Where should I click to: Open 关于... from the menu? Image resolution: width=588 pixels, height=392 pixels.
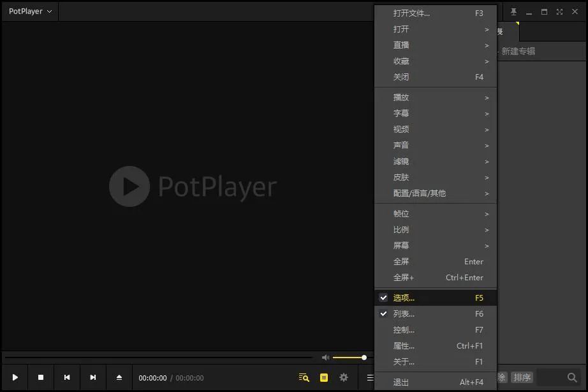coord(436,362)
